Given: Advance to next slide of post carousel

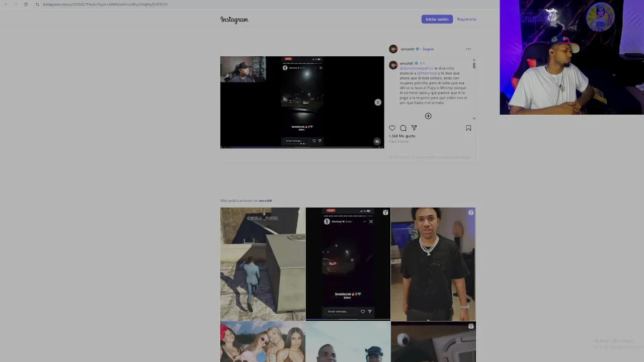Looking at the screenshot, I should [x=378, y=102].
